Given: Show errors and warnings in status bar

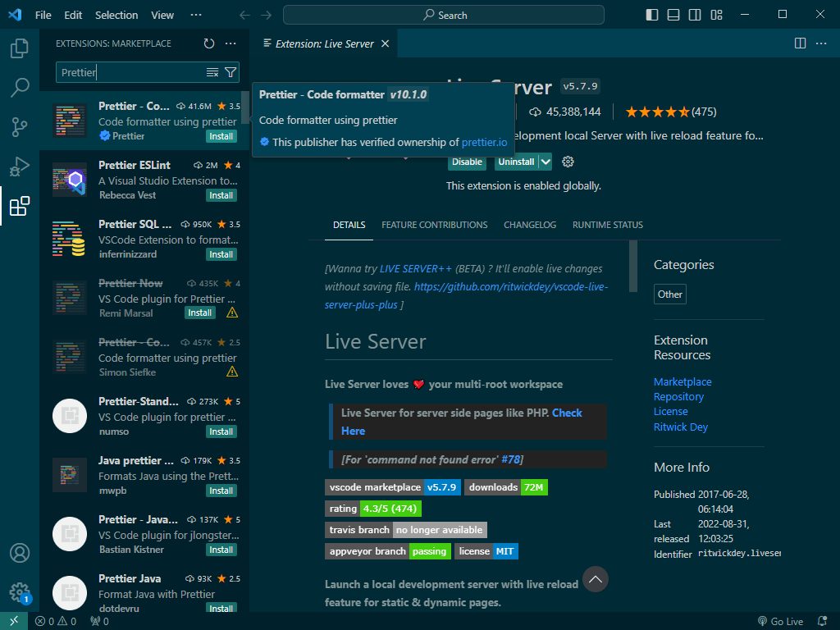Looking at the screenshot, I should (x=56, y=622).
